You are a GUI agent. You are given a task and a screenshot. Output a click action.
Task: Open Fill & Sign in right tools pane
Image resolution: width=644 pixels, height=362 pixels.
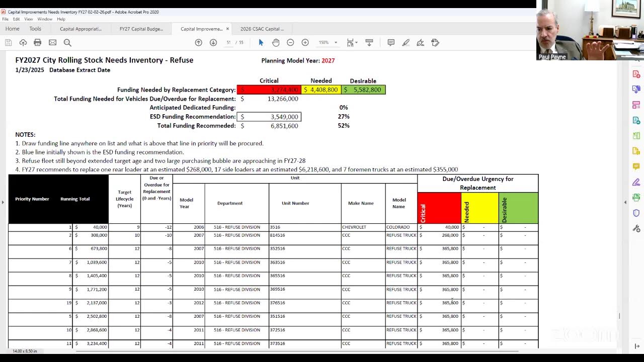(x=636, y=182)
